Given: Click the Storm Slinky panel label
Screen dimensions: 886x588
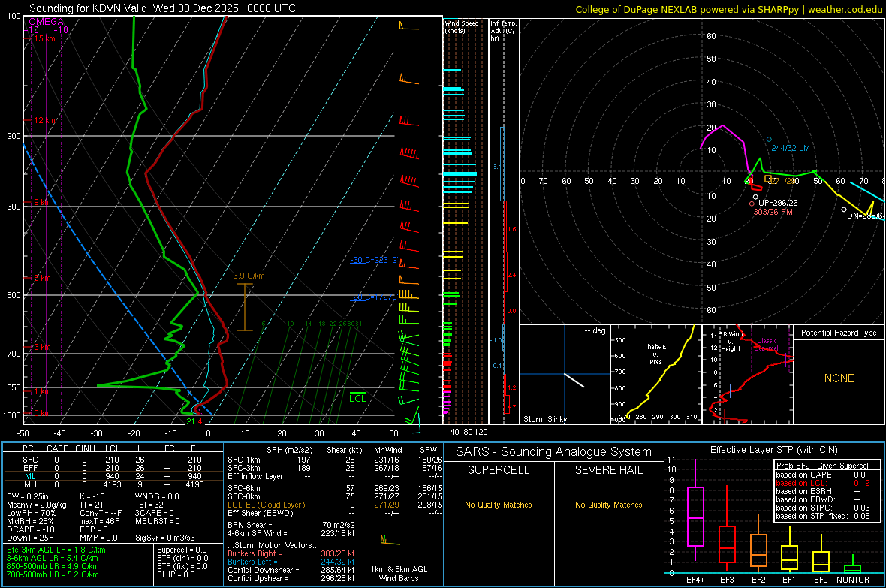Looking at the screenshot, I should click(544, 419).
